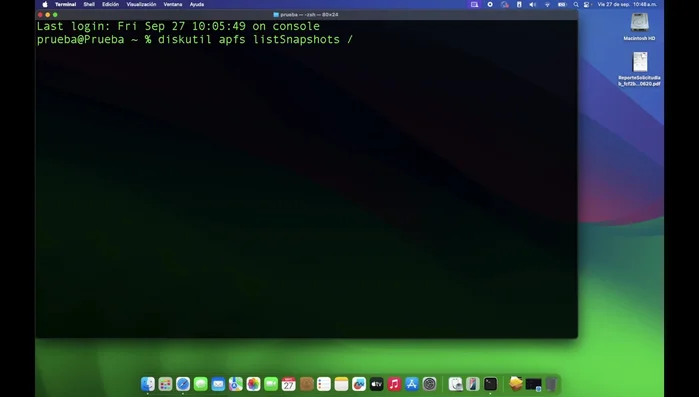Open the Ventana menu
Screen dimensions: 699x397
173,4
